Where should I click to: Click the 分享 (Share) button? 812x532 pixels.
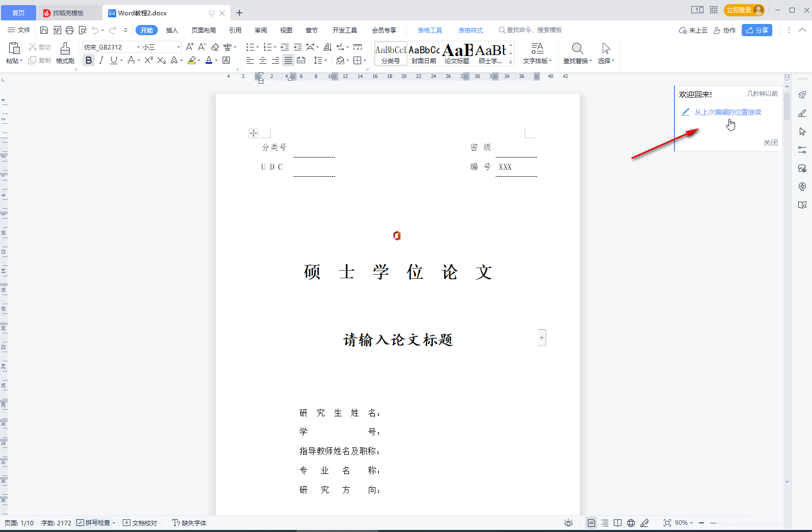[x=757, y=30]
